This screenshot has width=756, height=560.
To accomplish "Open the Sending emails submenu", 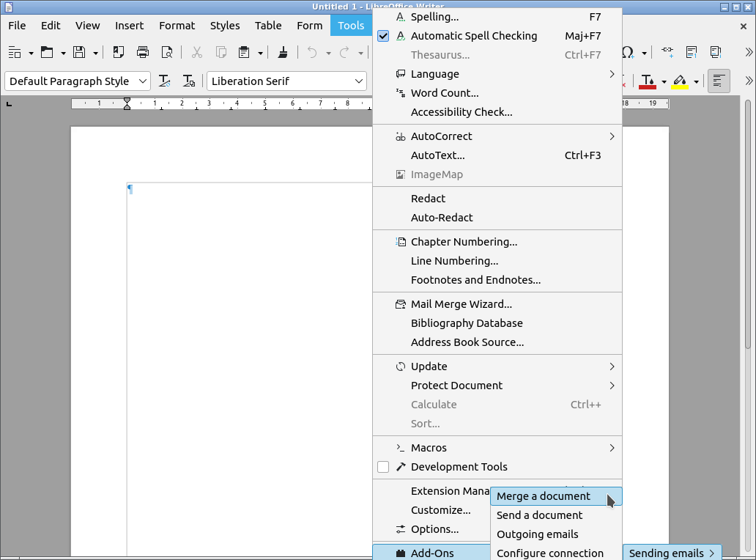I will [x=672, y=553].
